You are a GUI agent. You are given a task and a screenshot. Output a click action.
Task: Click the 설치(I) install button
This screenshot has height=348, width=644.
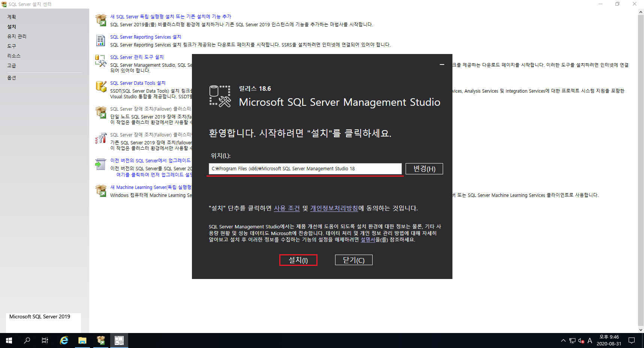click(298, 260)
